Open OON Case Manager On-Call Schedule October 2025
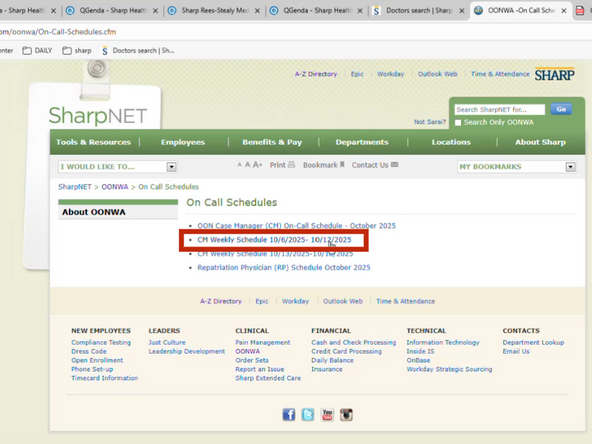The width and height of the screenshot is (592, 444). (296, 226)
